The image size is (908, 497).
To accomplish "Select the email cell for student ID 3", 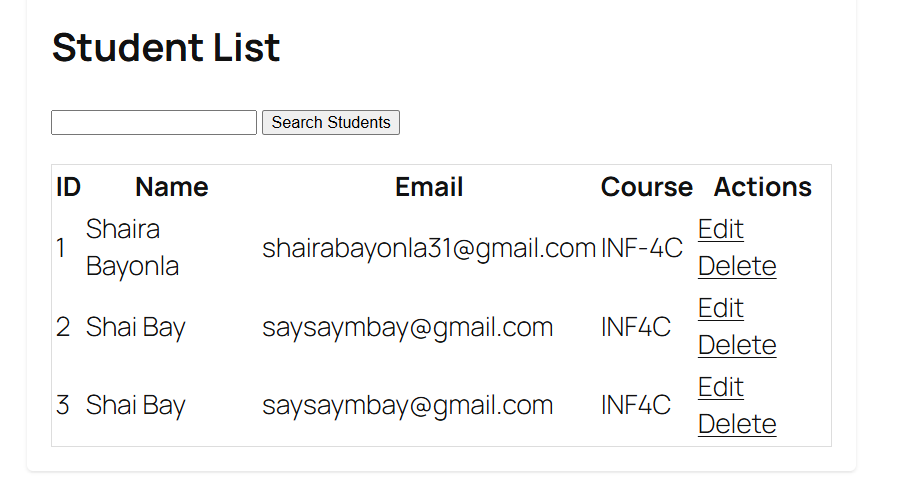I will pos(407,405).
